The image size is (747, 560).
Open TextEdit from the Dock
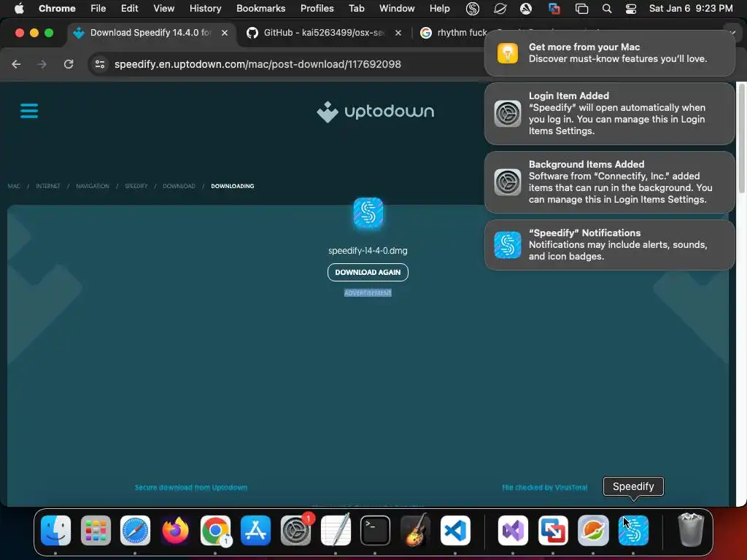click(336, 530)
